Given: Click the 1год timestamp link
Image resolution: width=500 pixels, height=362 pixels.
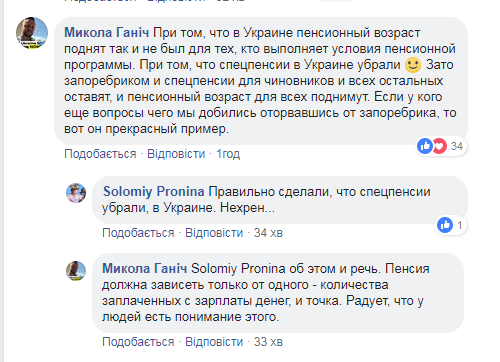Looking at the screenshot, I should 228,154.
